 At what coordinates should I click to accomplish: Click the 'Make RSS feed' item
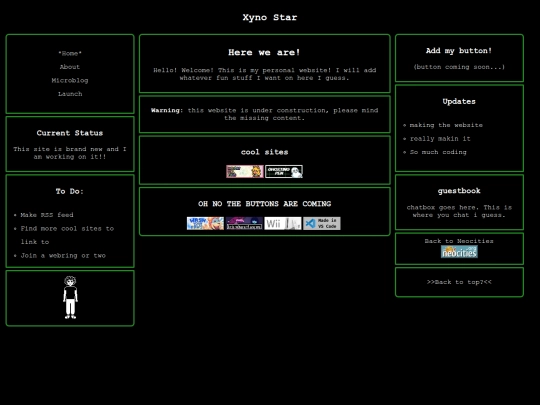coord(47,215)
